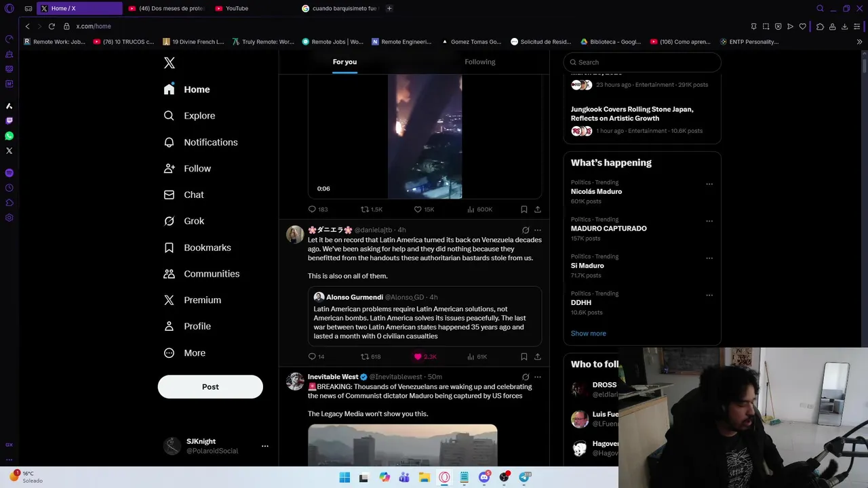Open Inevitable West profile name

point(333,377)
